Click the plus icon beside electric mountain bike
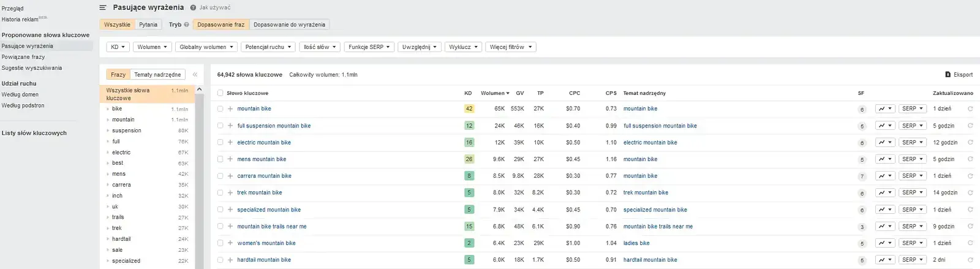The width and height of the screenshot is (980, 269). [230, 143]
